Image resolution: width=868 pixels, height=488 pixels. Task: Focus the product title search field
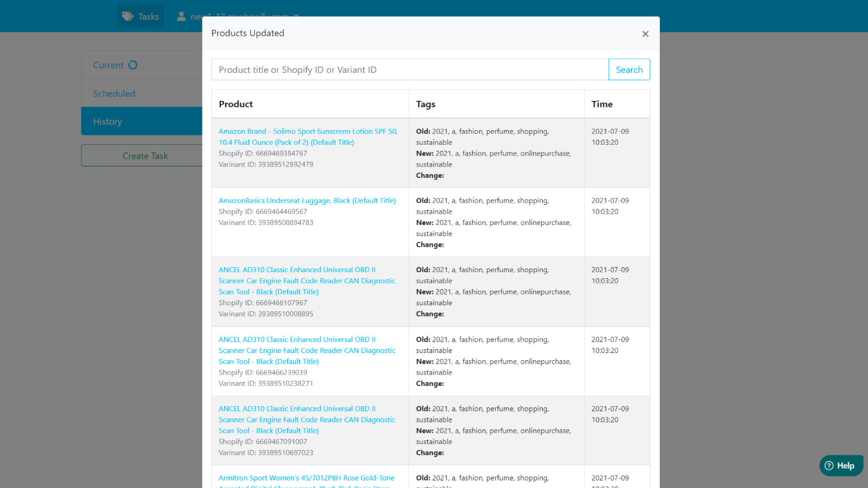pyautogui.click(x=410, y=69)
